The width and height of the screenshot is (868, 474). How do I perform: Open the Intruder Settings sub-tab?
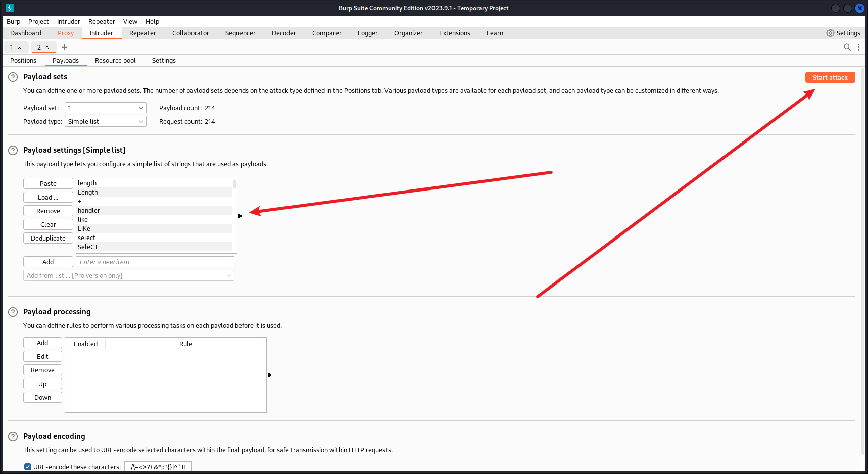pyautogui.click(x=164, y=60)
